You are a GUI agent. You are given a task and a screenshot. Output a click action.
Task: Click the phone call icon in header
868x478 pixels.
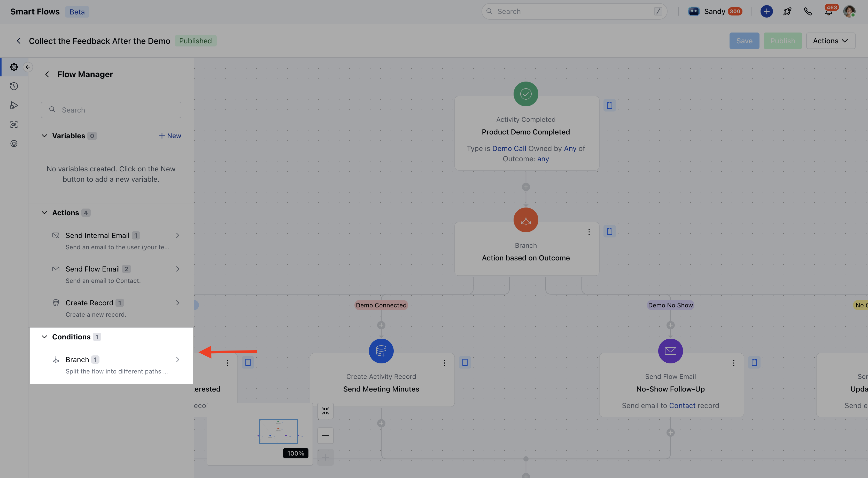[x=808, y=11]
